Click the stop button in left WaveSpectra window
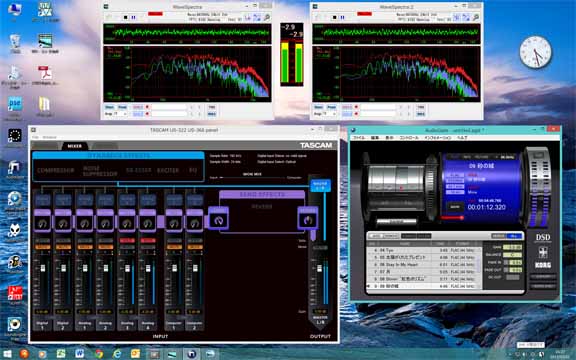 tap(126, 17)
